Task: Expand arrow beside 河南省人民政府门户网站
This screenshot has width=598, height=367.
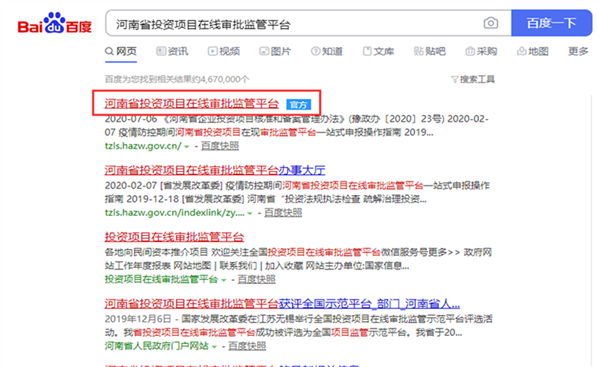Action: 214,347
